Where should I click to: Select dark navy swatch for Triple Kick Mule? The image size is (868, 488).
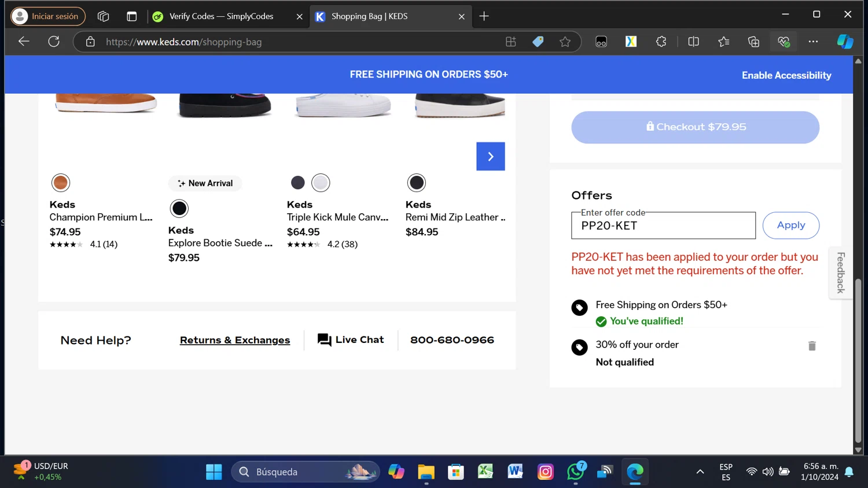click(297, 183)
